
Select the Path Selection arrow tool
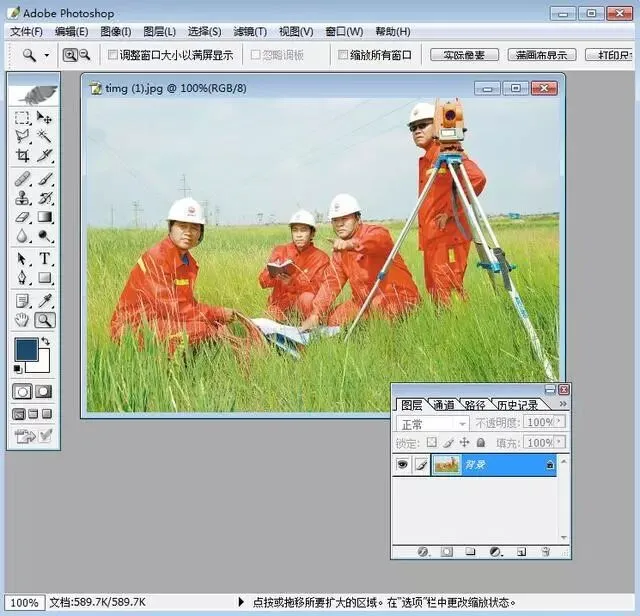click(x=22, y=259)
